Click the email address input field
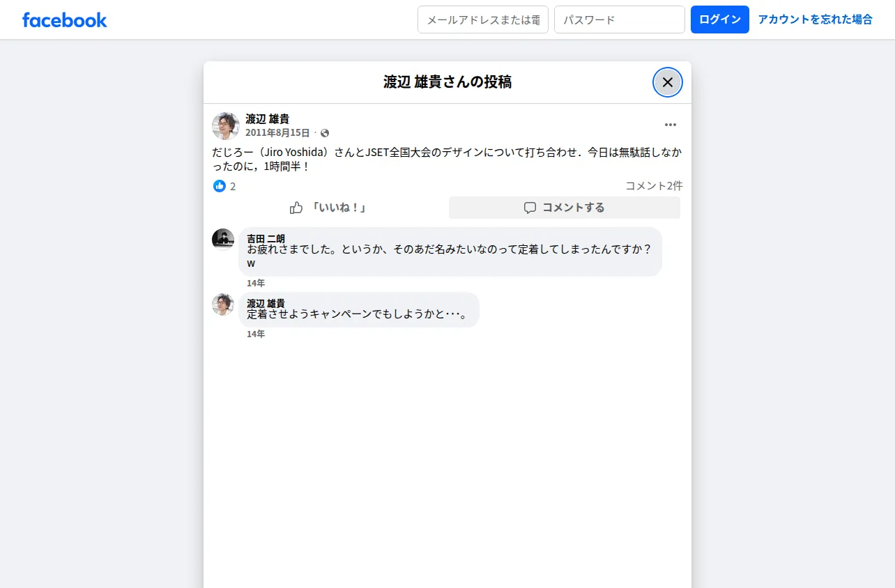This screenshot has height=588, width=895. pos(483,20)
